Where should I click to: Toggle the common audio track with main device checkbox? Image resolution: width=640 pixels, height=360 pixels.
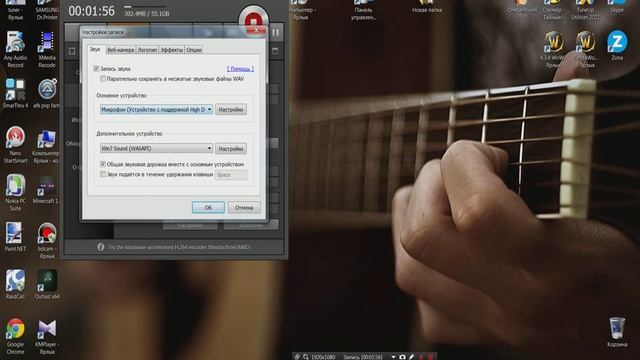(x=103, y=164)
